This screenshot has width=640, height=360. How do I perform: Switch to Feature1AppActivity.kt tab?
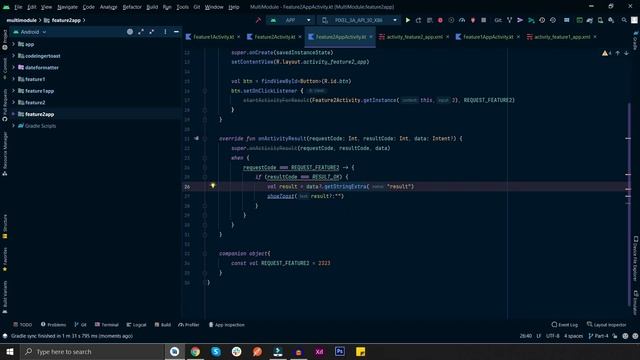[488, 37]
